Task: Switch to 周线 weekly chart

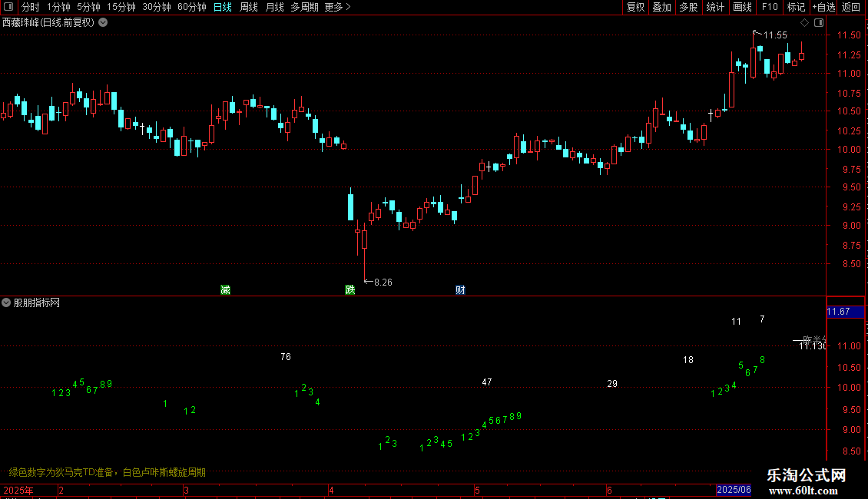Action: pos(249,7)
